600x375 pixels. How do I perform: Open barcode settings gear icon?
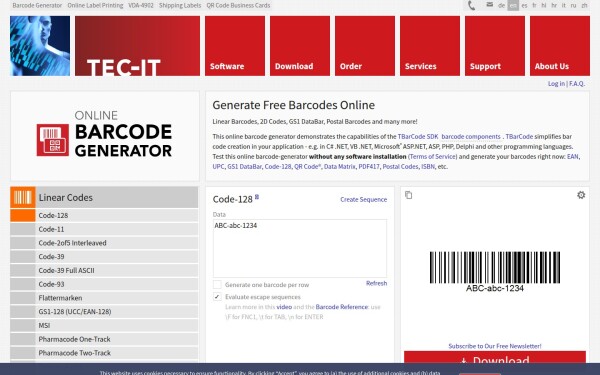[581, 195]
